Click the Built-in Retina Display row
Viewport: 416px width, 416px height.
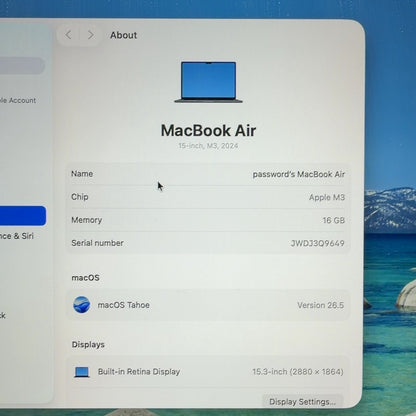(208, 372)
